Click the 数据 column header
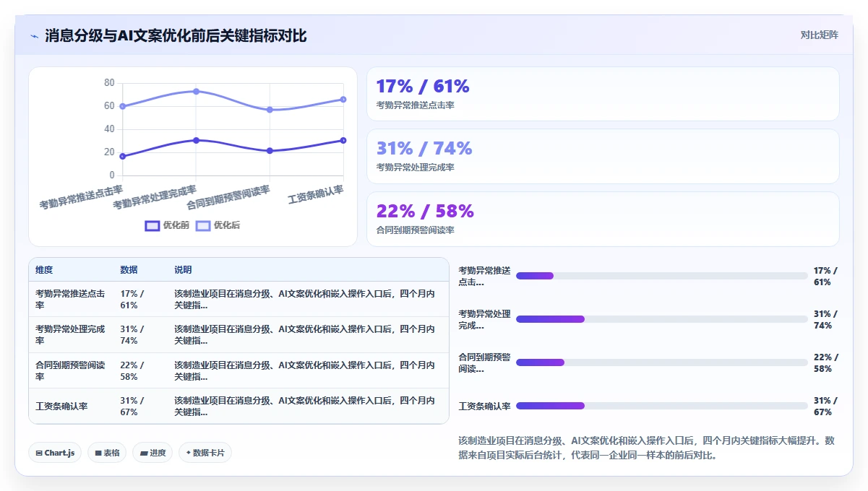The width and height of the screenshot is (868, 491). [129, 270]
